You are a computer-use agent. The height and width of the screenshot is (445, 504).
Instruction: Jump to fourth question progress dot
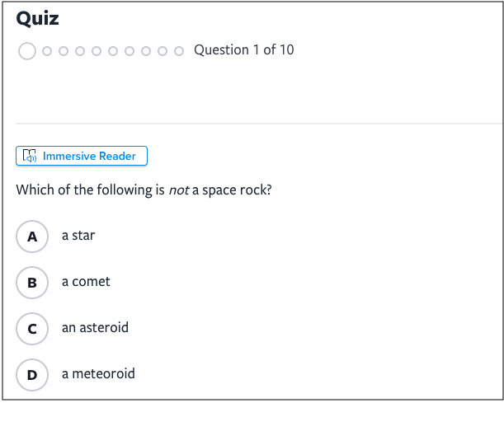coord(80,51)
